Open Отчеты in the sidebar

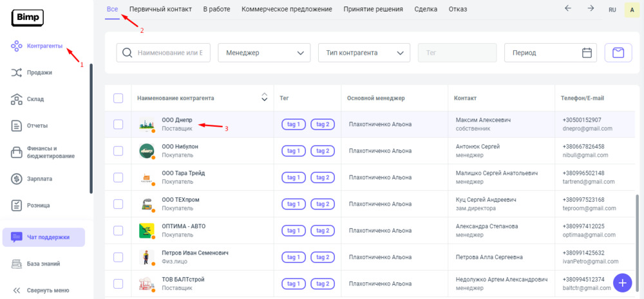click(x=37, y=125)
